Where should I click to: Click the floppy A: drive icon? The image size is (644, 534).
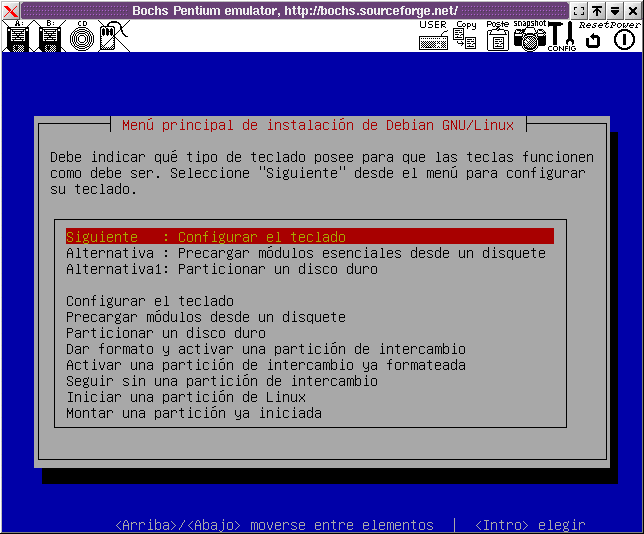coord(17,37)
